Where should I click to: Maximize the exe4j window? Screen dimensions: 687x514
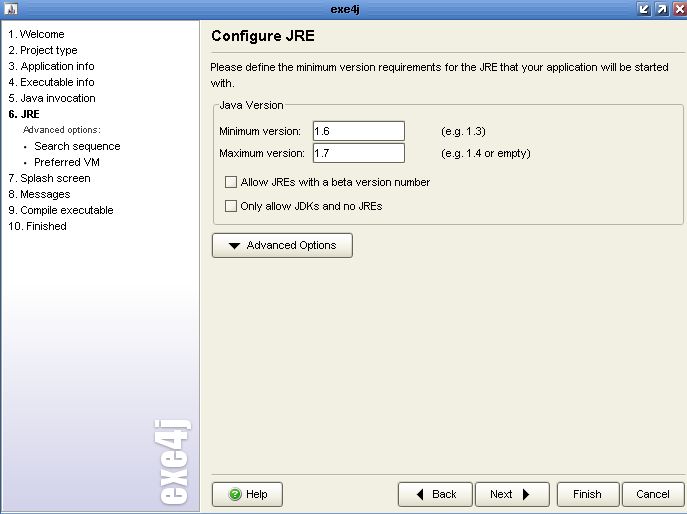coord(662,9)
